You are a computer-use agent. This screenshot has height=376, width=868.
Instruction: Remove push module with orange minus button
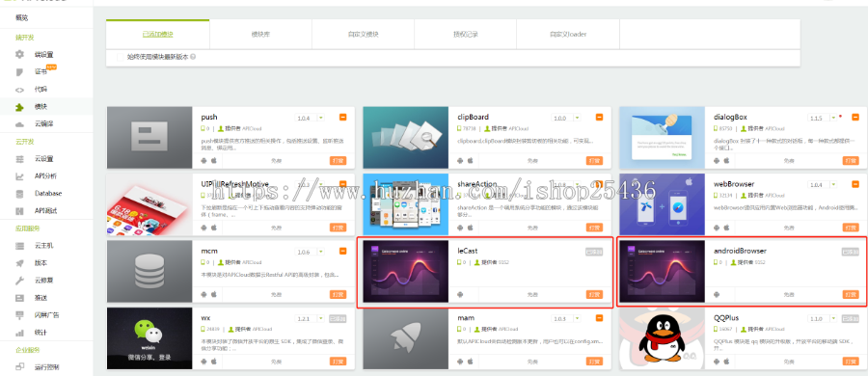pos(342,118)
